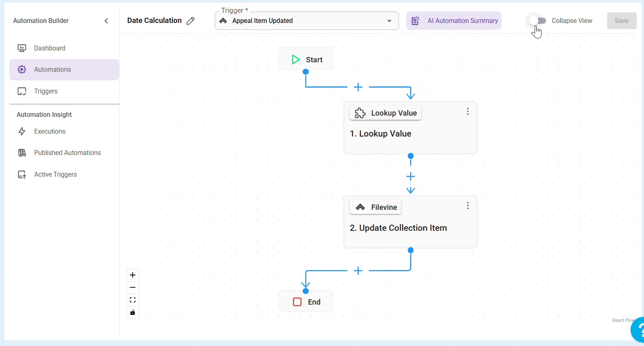This screenshot has width=644, height=346.
Task: Click the Dashboard monitor icon
Action: [22, 48]
